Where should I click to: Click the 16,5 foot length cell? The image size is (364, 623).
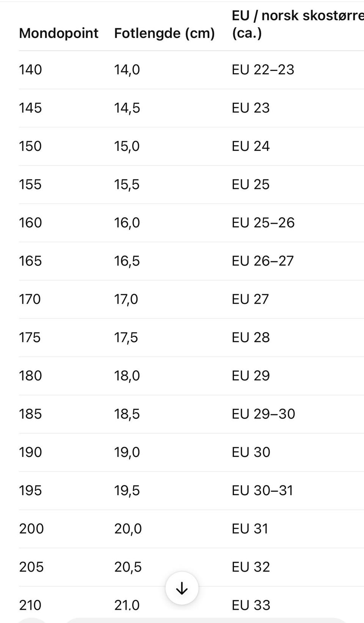(x=127, y=261)
